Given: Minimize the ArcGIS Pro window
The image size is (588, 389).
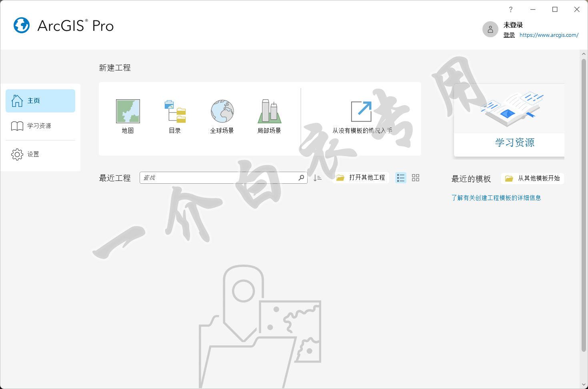Looking at the screenshot, I should (x=533, y=9).
